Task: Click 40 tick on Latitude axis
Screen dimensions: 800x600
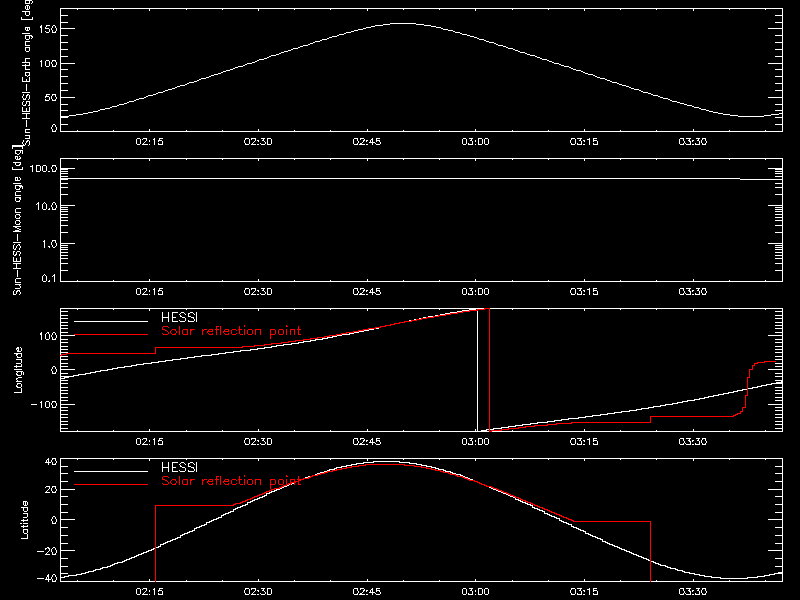Action: pos(52,462)
